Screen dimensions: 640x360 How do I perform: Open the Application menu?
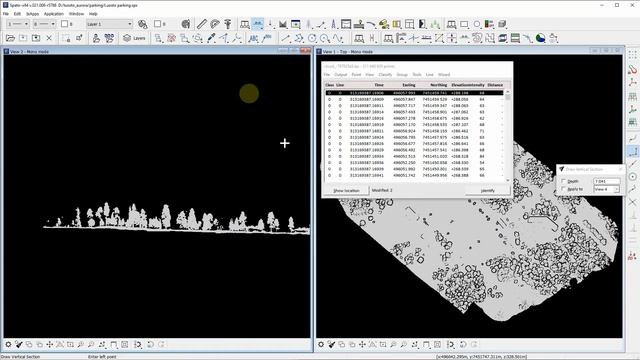53,14
